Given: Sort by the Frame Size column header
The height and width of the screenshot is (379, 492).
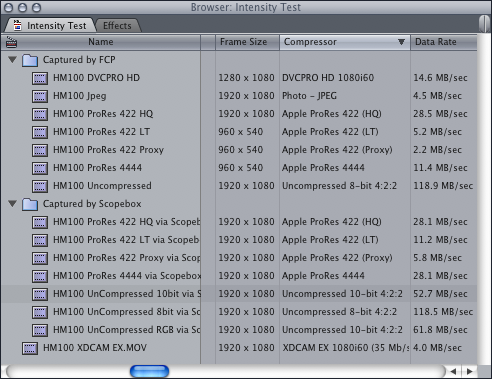Looking at the screenshot, I should (x=247, y=42).
